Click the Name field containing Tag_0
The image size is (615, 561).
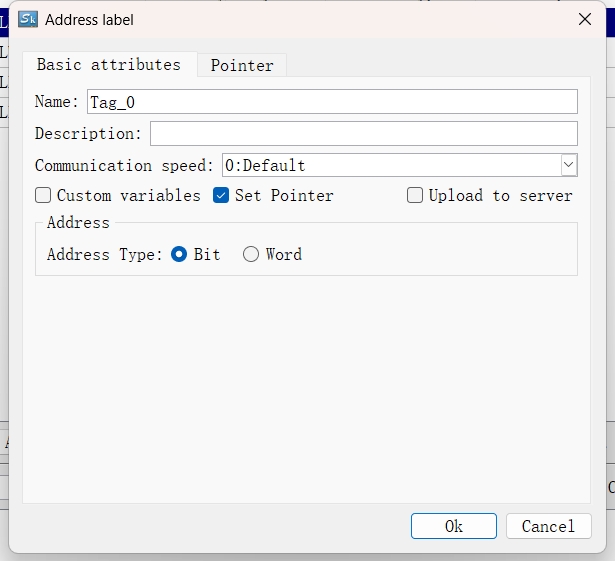(x=332, y=102)
